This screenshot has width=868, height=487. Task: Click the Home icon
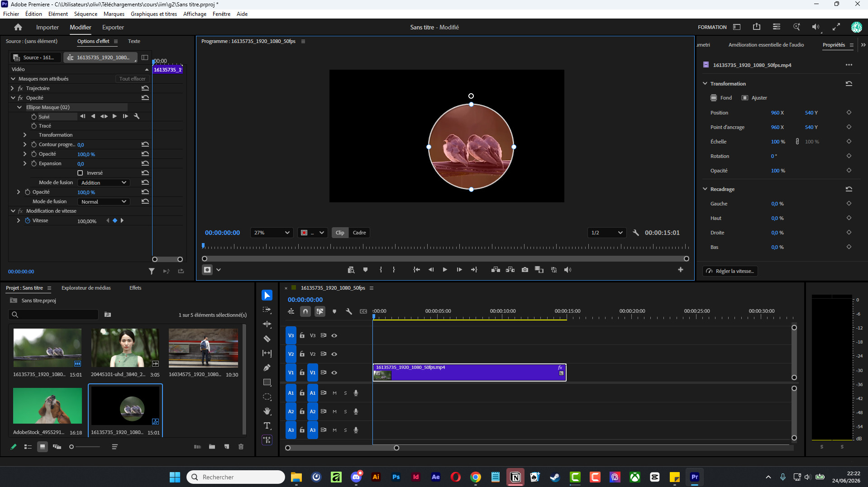coord(18,27)
